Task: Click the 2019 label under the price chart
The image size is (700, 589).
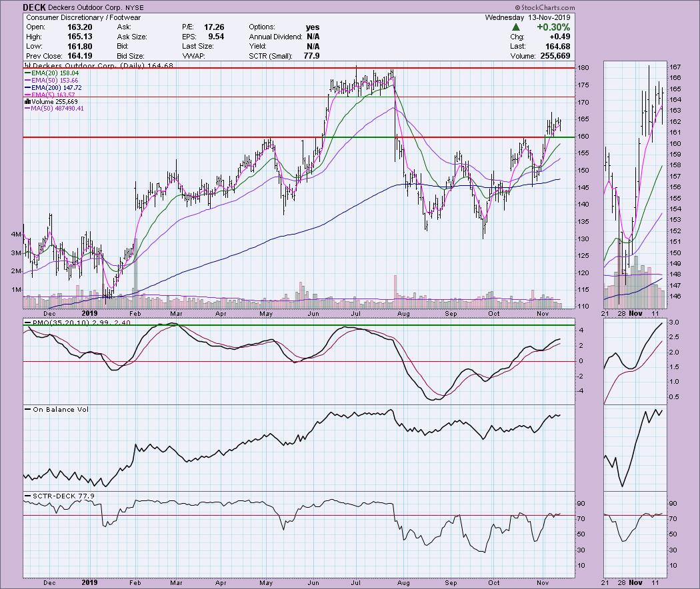Action: point(89,313)
